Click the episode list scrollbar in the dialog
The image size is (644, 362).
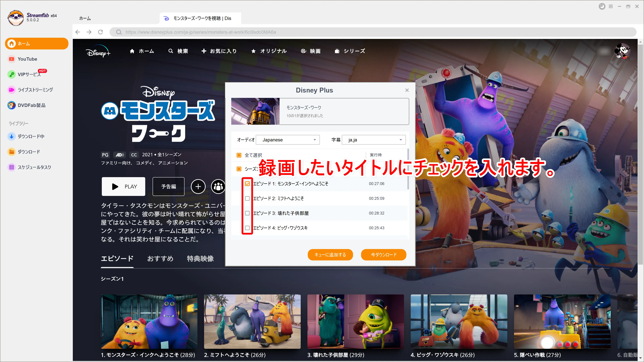pos(408,169)
